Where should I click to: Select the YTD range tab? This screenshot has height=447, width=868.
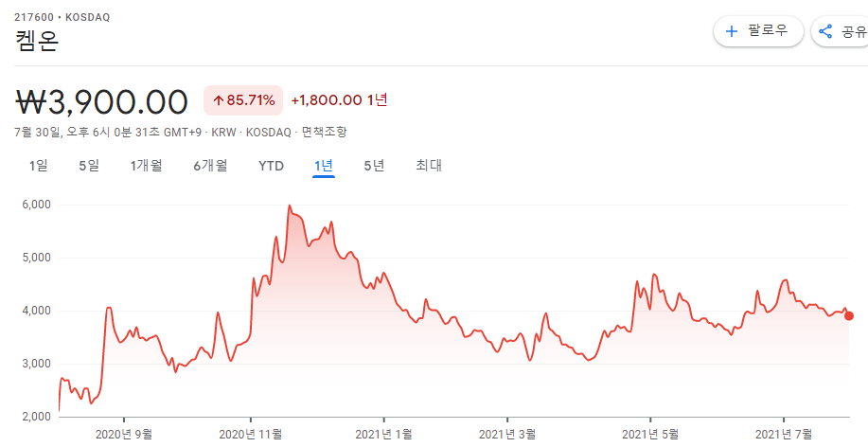[272, 166]
